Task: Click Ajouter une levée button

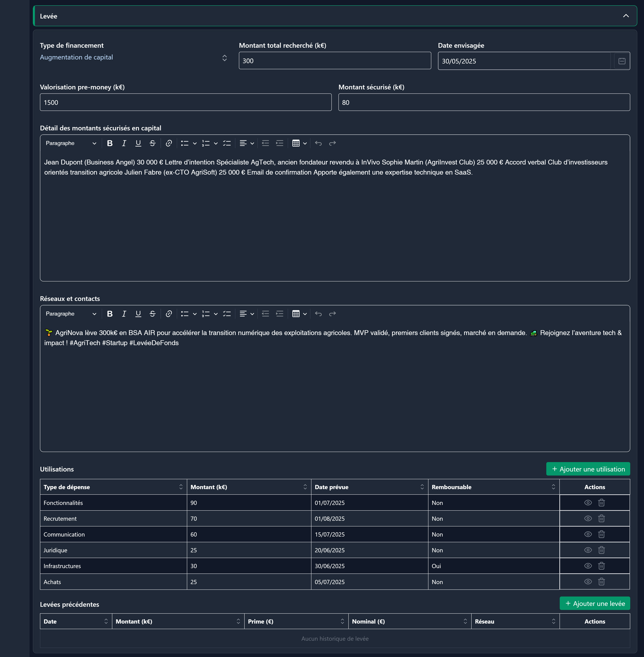Action: point(595,603)
